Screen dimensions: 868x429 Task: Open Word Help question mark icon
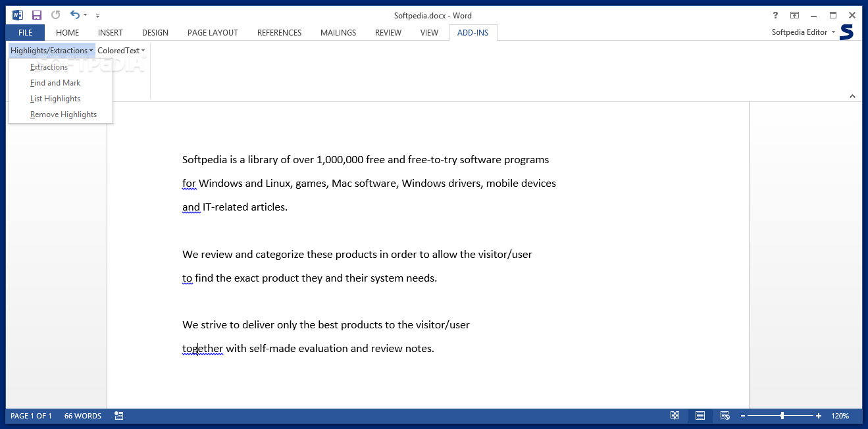(775, 15)
